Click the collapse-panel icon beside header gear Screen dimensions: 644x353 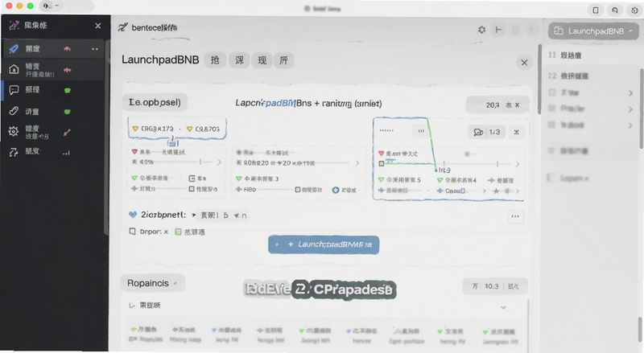pyautogui.click(x=498, y=30)
